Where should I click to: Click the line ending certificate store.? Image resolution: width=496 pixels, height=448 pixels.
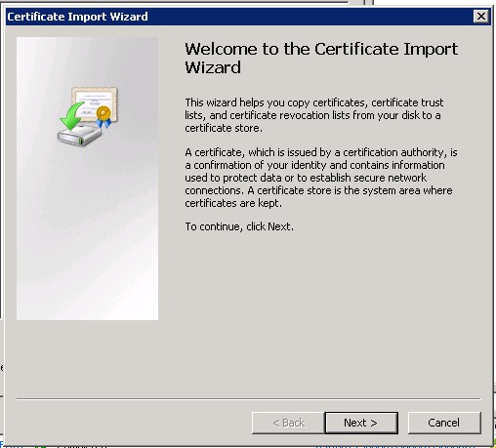point(224,128)
